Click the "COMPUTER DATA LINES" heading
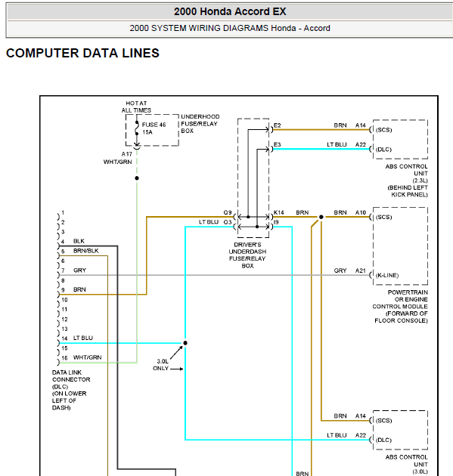Screen dimensions: 453x476 82,53
